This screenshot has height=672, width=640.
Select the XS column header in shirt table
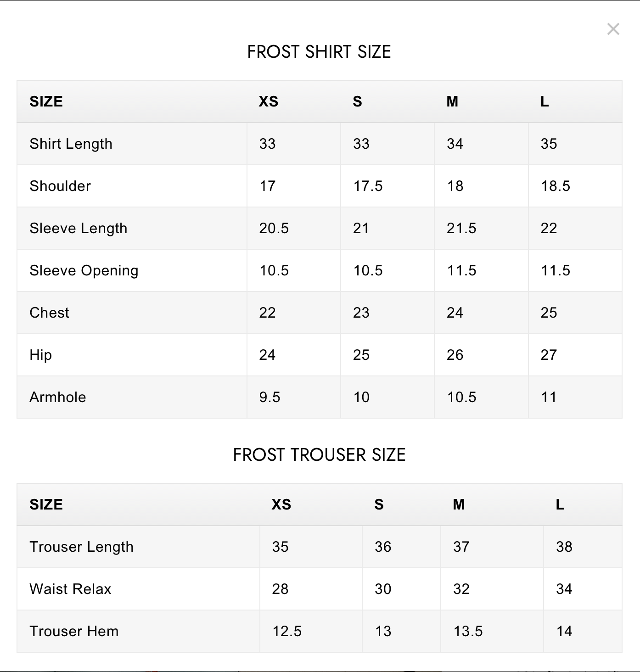[x=268, y=102]
